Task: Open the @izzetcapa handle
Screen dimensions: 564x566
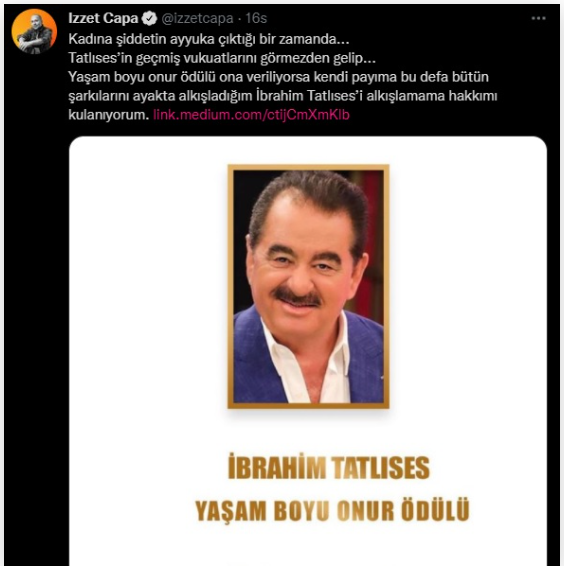Action: (x=197, y=18)
